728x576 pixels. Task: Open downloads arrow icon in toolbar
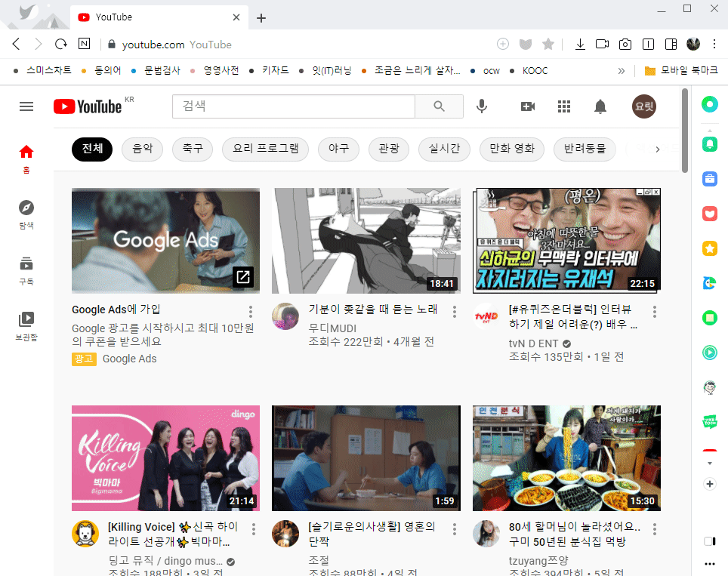pyautogui.click(x=580, y=44)
